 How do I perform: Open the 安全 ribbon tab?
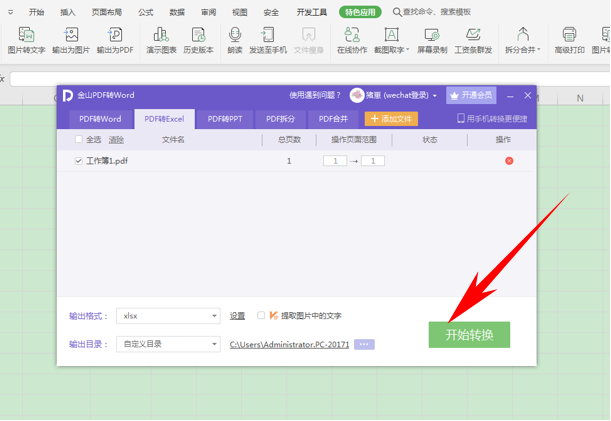pos(271,12)
